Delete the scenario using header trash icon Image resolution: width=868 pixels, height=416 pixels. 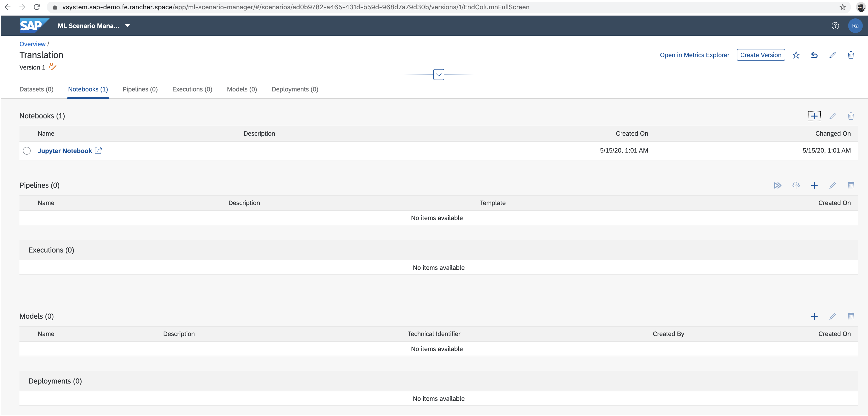coord(851,55)
